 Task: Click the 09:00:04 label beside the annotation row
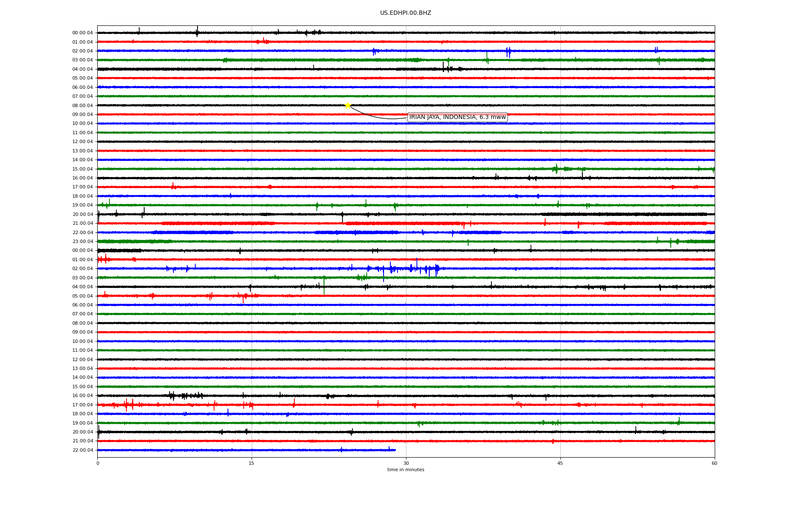click(82, 115)
